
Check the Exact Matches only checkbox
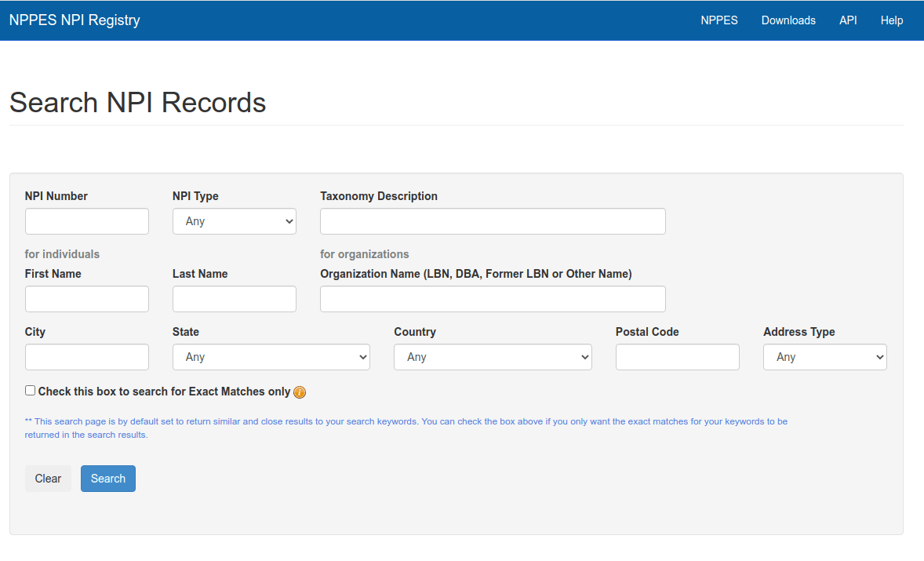tap(31, 391)
